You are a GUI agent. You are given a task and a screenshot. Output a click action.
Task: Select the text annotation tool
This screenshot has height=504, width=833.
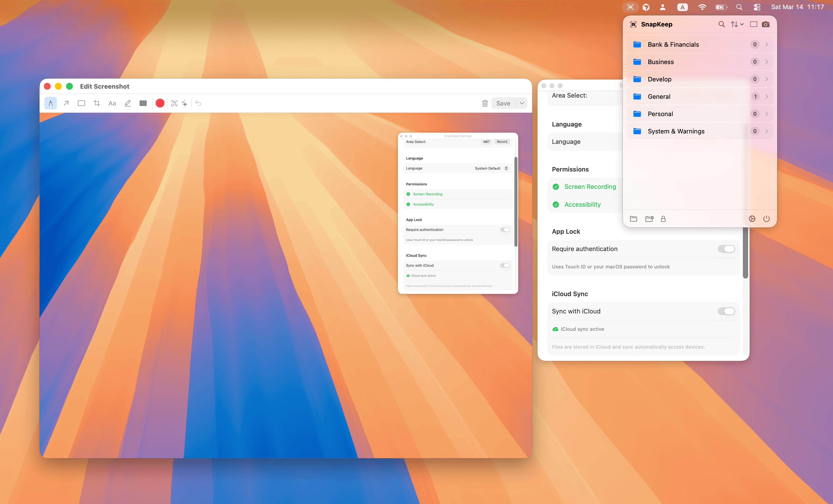pos(112,103)
